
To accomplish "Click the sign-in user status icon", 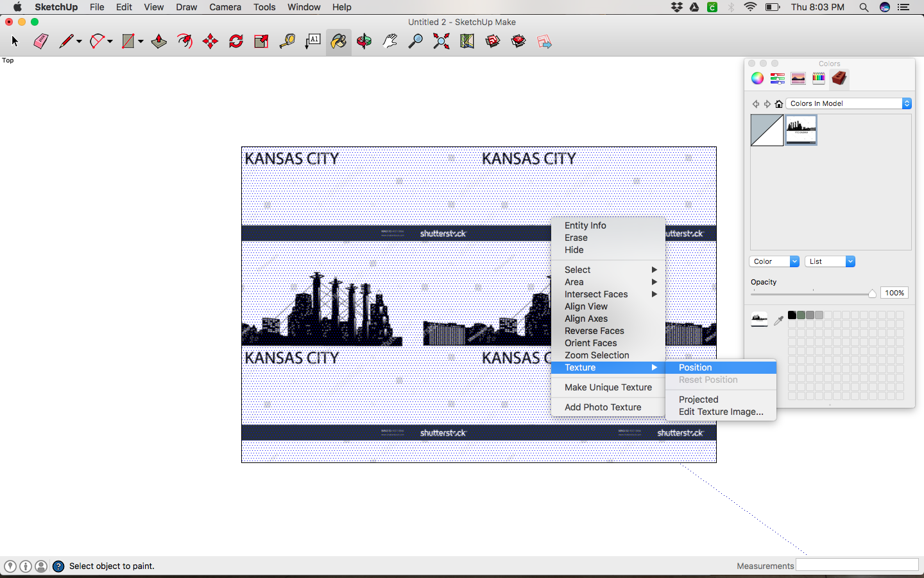I will click(x=41, y=566).
